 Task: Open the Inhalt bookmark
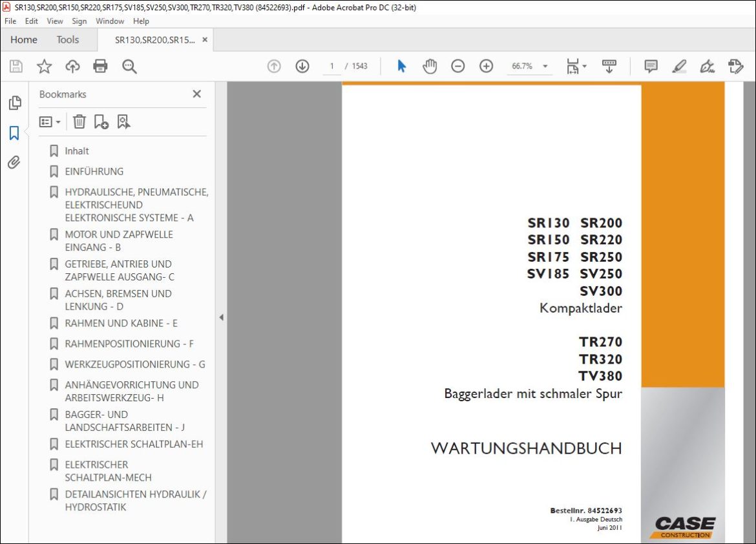77,151
